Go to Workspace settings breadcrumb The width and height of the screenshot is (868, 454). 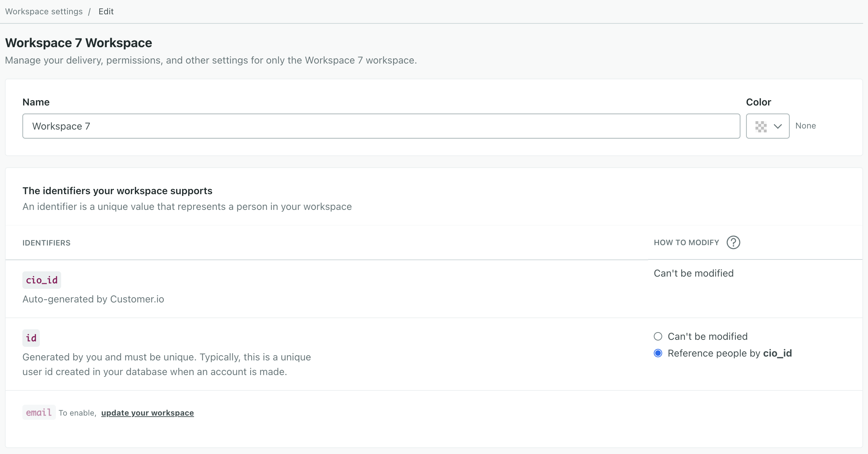(x=44, y=12)
